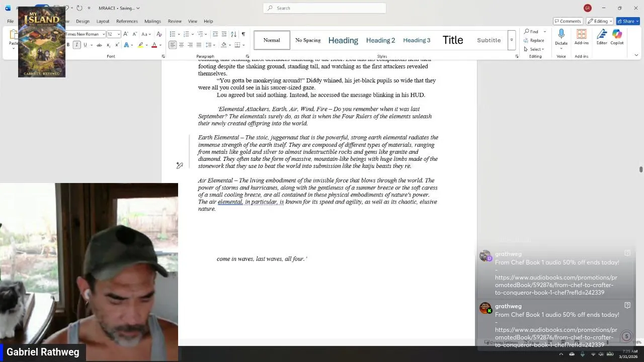Open the Comments pane
The width and height of the screenshot is (644, 362).
coord(568,21)
